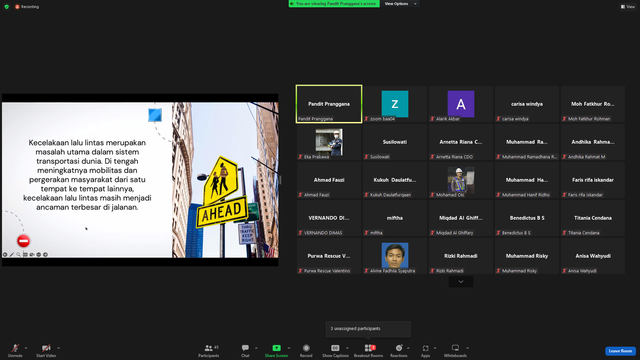Select the zoom baa04 tile with Z avatar
The height and width of the screenshot is (360, 640).
[395, 104]
